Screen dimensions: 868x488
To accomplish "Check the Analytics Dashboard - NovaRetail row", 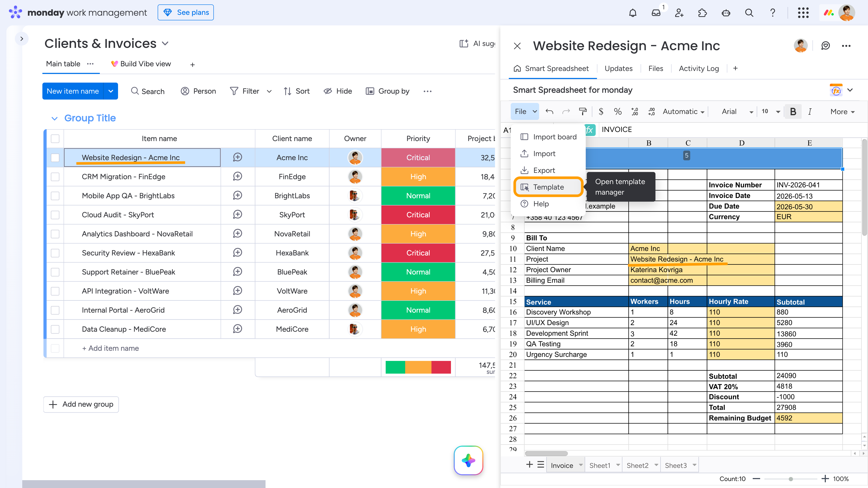I will [x=55, y=234].
